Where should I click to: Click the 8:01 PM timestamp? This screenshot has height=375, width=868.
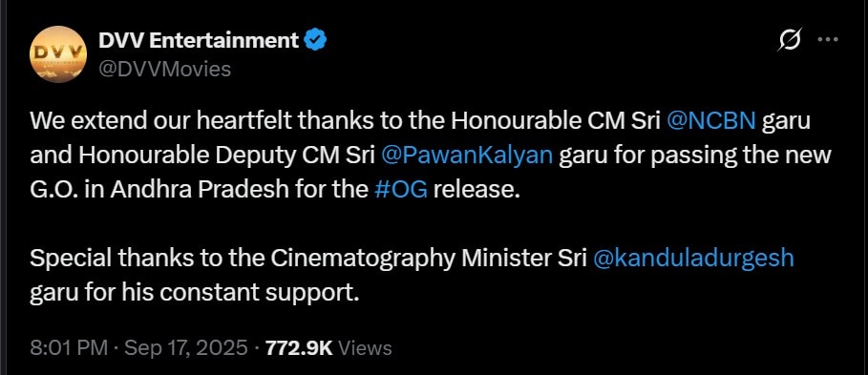coord(69,348)
